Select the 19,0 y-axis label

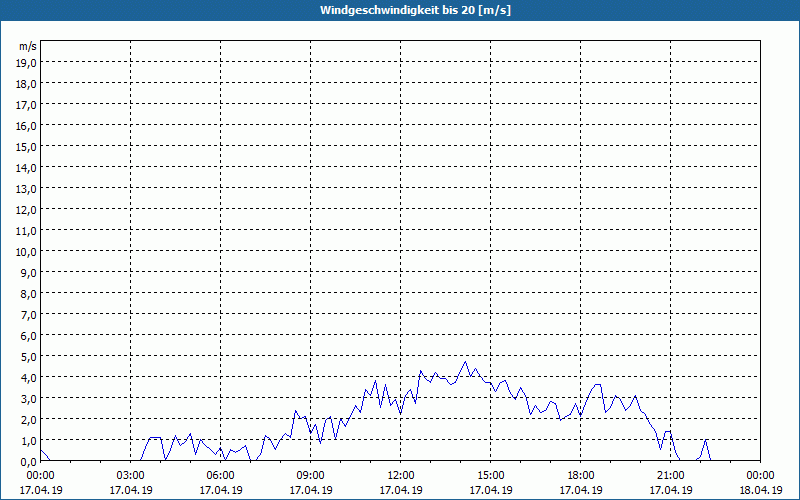[27, 63]
